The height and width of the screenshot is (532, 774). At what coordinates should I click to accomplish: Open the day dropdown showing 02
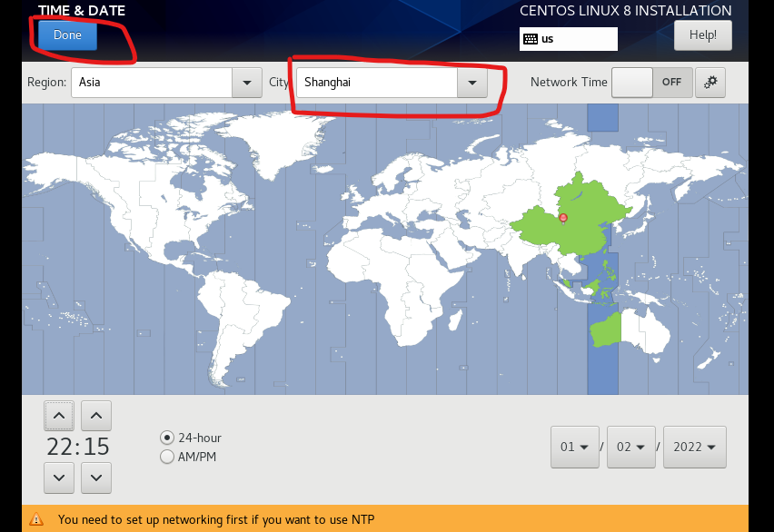coord(631,448)
